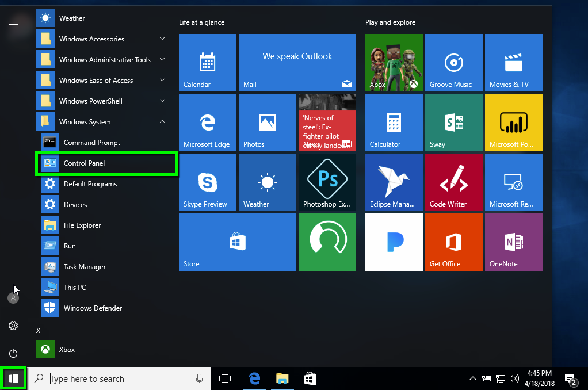The width and height of the screenshot is (588, 390).
Task: Open the Get Office tile
Action: (454, 242)
